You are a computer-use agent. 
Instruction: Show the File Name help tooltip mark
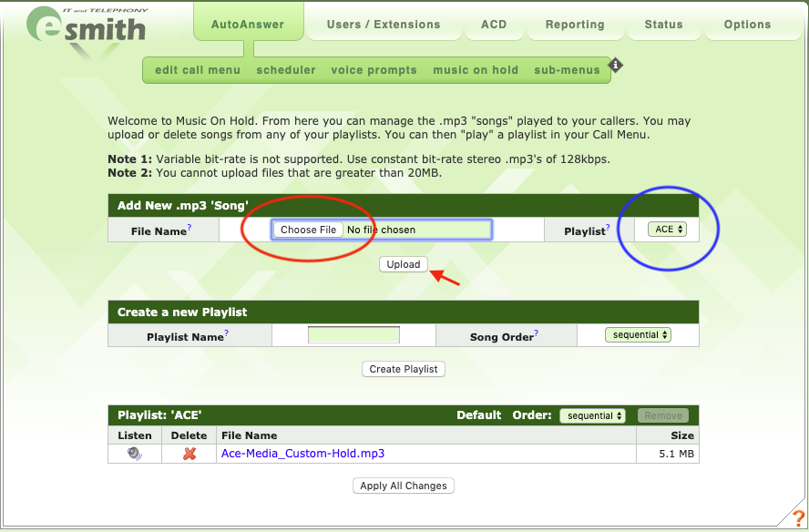(189, 227)
